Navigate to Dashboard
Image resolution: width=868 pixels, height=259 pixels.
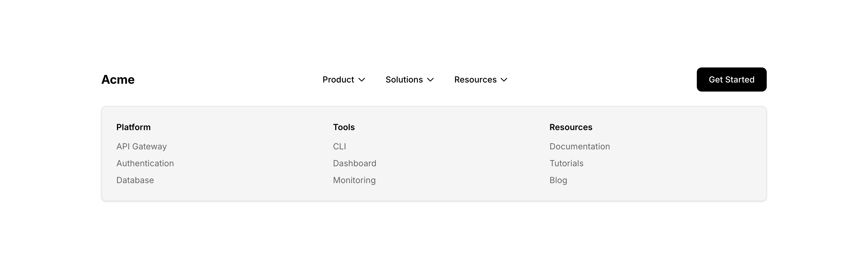click(x=354, y=163)
